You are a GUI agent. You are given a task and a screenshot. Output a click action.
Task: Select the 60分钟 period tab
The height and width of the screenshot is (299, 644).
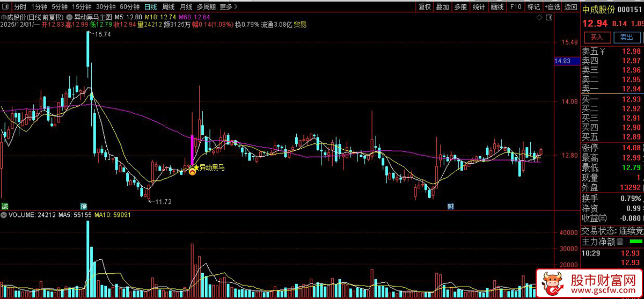click(x=130, y=7)
